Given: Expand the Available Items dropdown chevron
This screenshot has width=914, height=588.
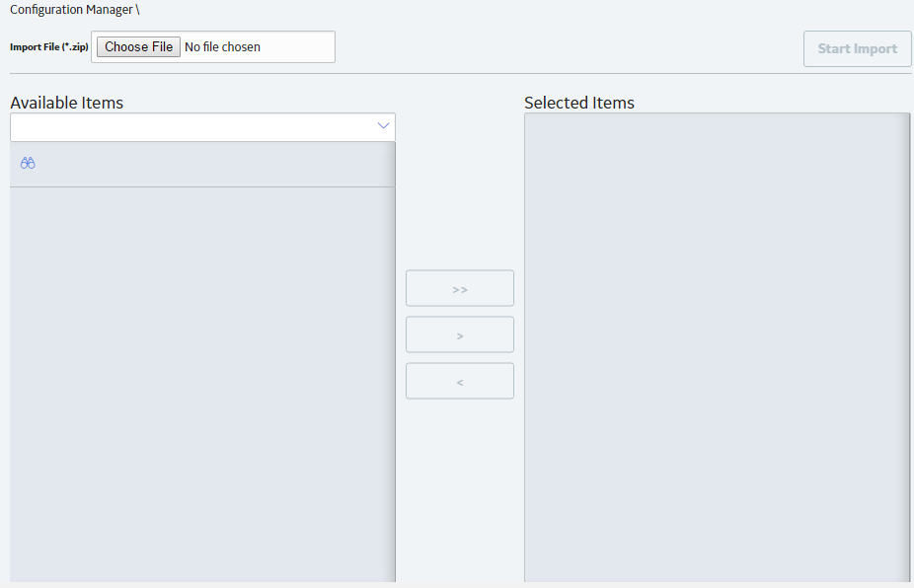Looking at the screenshot, I should click(x=383, y=126).
